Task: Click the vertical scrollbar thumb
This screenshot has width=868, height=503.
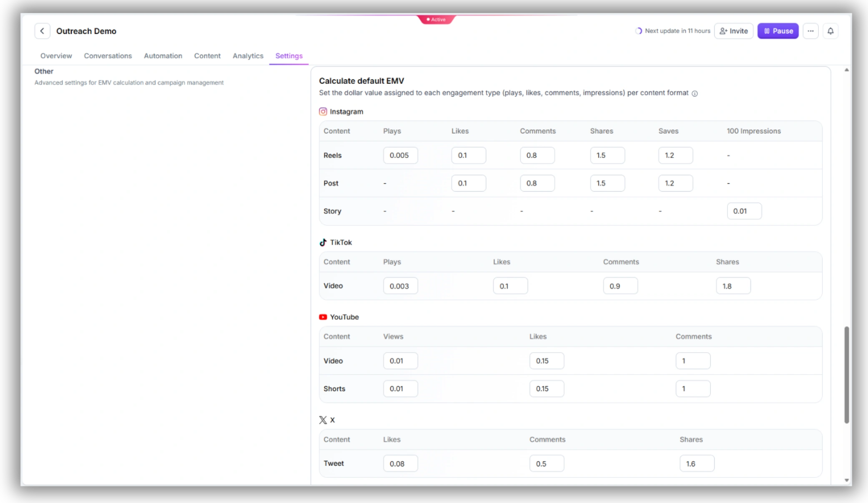Action: tap(847, 375)
